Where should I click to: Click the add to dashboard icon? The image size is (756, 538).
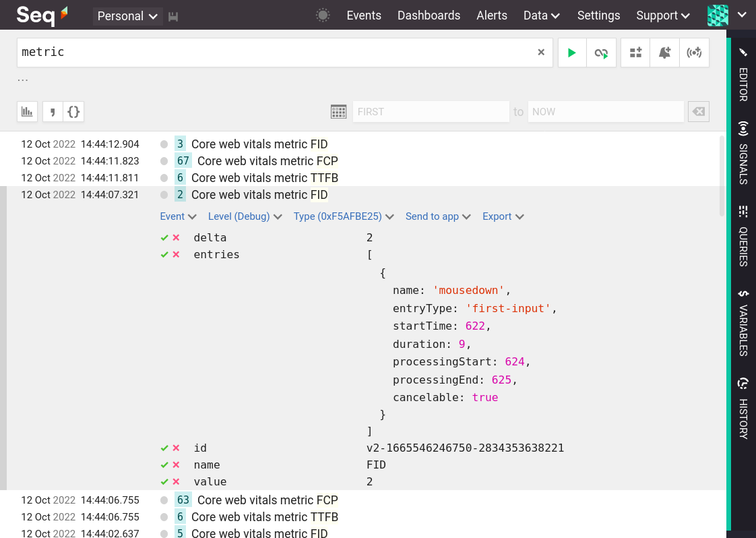(635, 53)
